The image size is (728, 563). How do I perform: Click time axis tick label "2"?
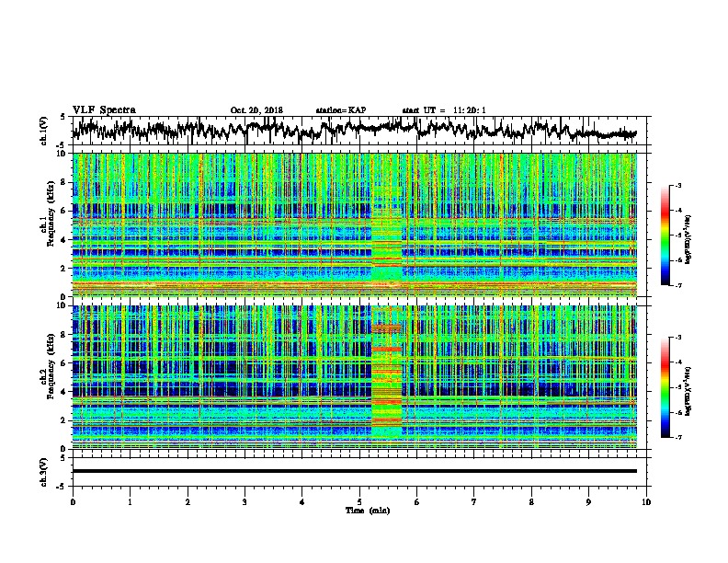[x=188, y=502]
